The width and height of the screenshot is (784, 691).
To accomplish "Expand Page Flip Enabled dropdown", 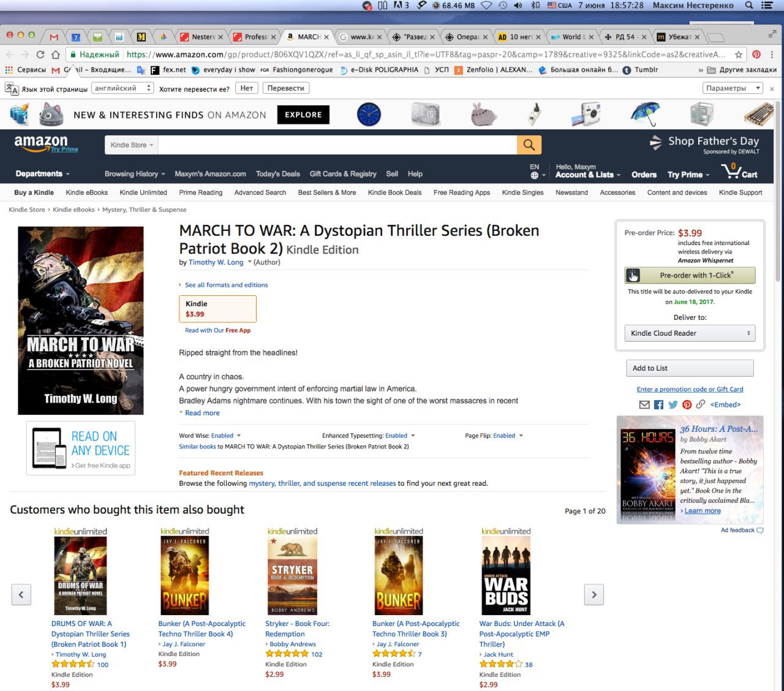I will point(508,436).
